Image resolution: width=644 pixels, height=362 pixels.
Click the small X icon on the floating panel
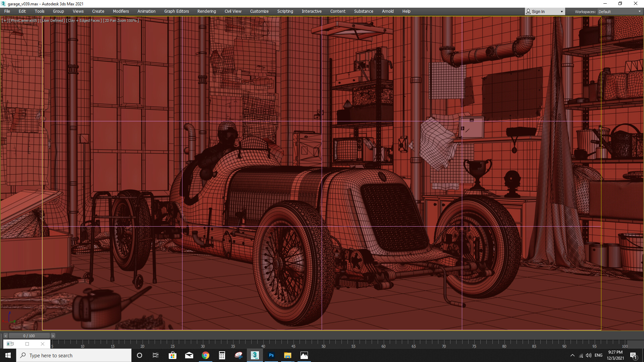[43, 344]
